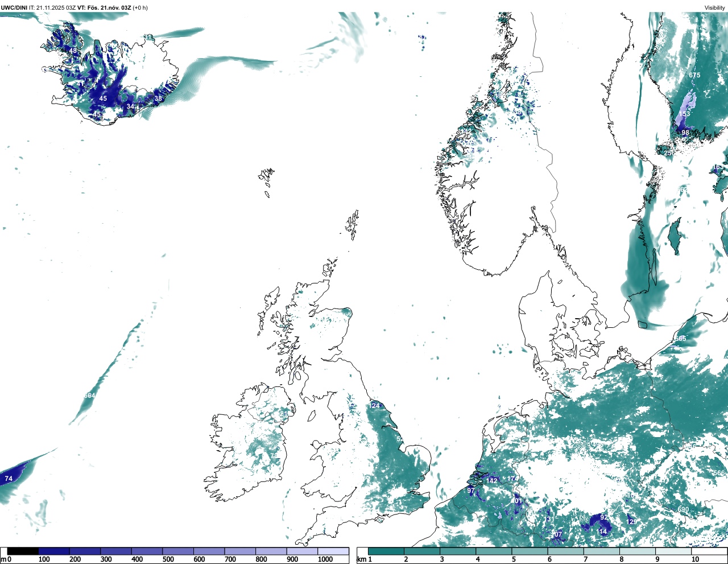
Task: Click the '74' visibility value over the Atlantic
Action: pyautogui.click(x=9, y=479)
